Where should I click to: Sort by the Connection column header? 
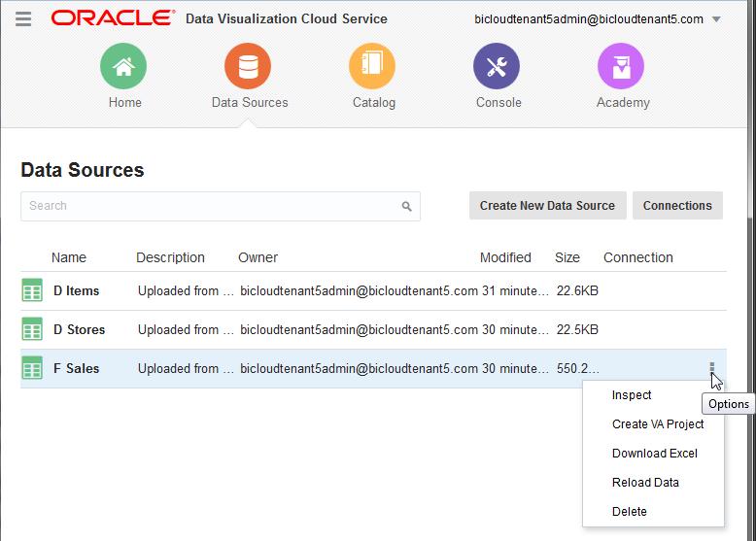[x=637, y=257]
